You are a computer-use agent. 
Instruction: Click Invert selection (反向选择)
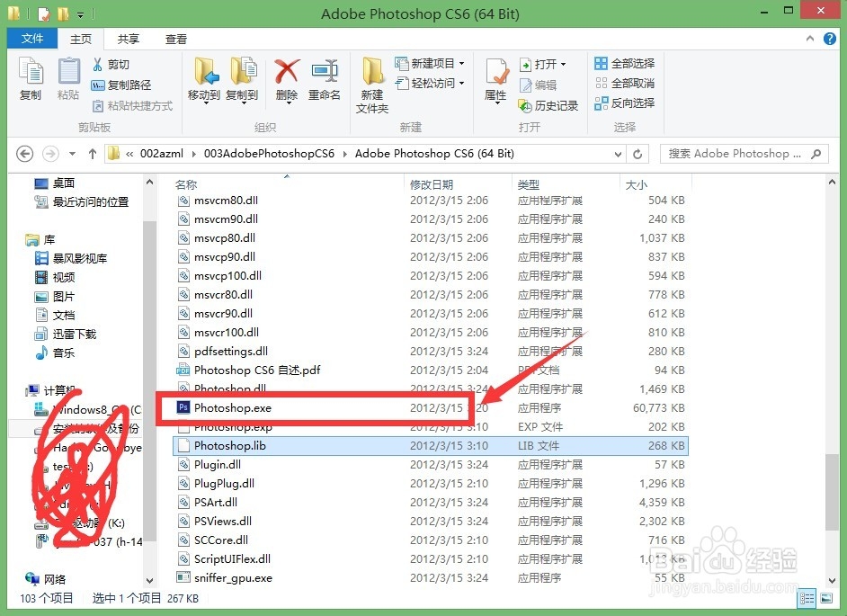624,103
